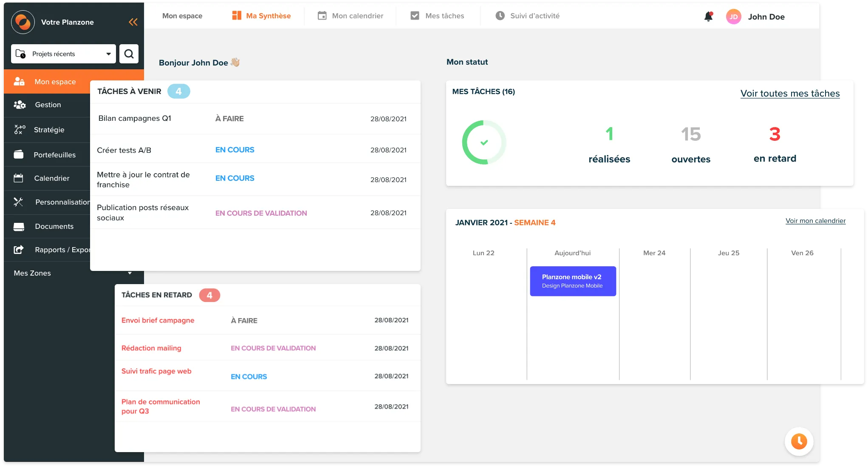Click the Personnalisation tools icon

click(18, 202)
